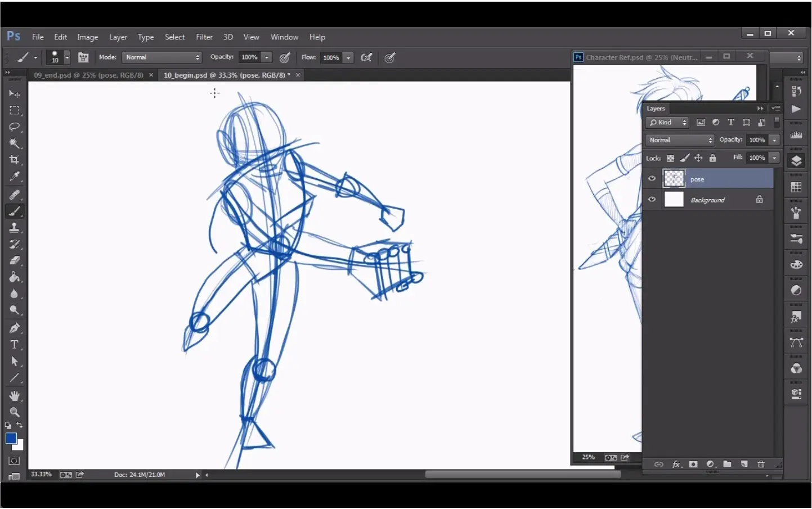Expand the layer blend mode dropdown
The width and height of the screenshot is (812, 509).
click(x=680, y=140)
